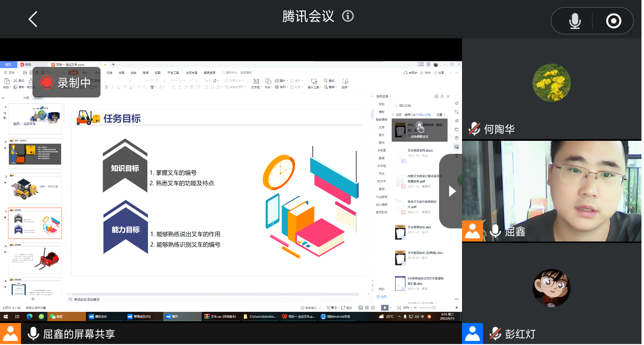The image size is (644, 345).
Task: Open the 审阅 ribbon tab
Action: (x=145, y=73)
